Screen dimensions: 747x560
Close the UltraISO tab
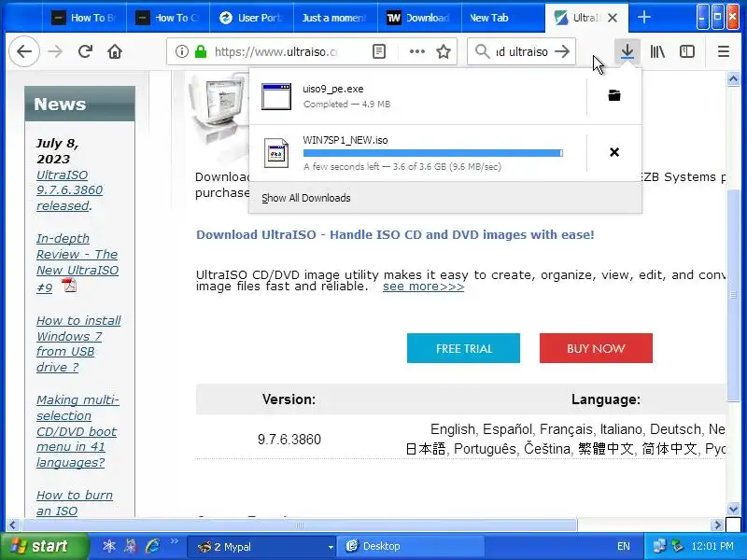coord(613,18)
